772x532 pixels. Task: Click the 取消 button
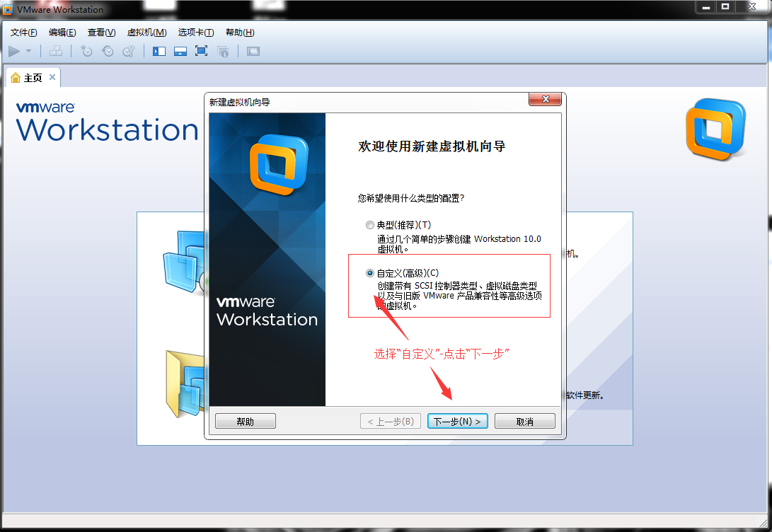(x=525, y=421)
